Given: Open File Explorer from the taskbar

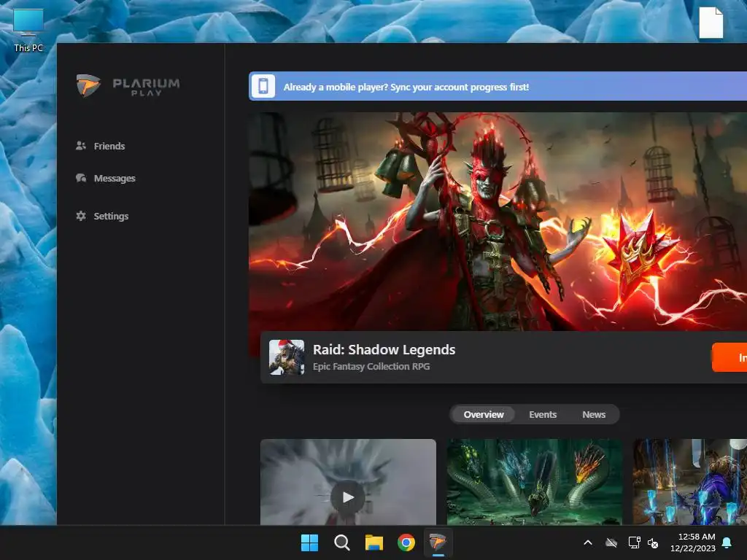Looking at the screenshot, I should pyautogui.click(x=374, y=542).
